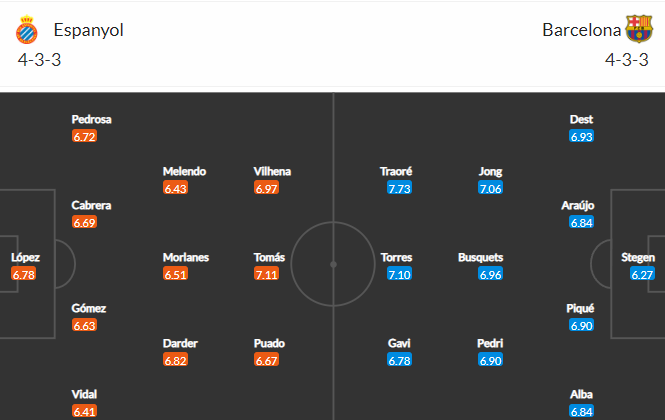
Task: Click Pedri's 6.90 rating badge
Action: tap(490, 361)
